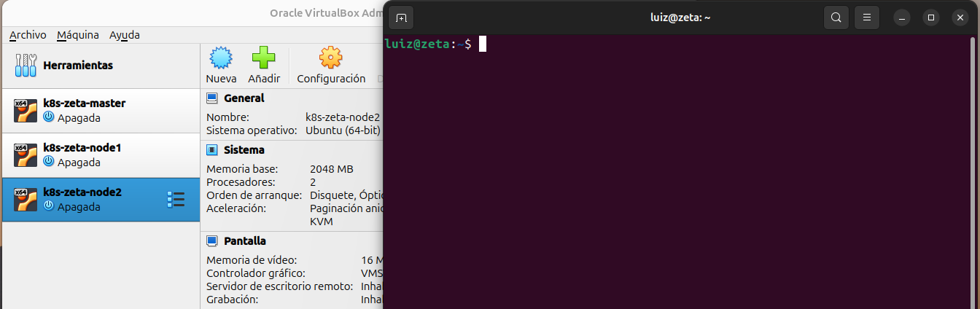Click the Herramientas label

click(78, 66)
